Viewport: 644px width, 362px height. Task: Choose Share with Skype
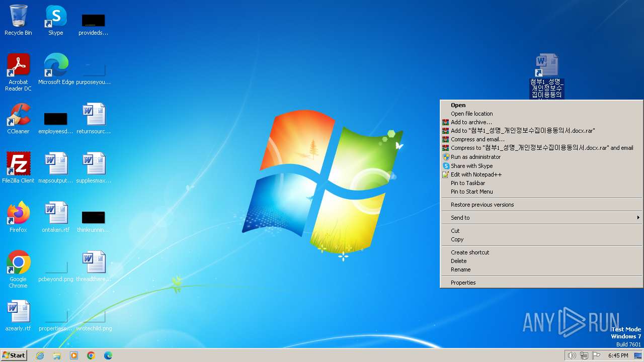tap(541, 166)
